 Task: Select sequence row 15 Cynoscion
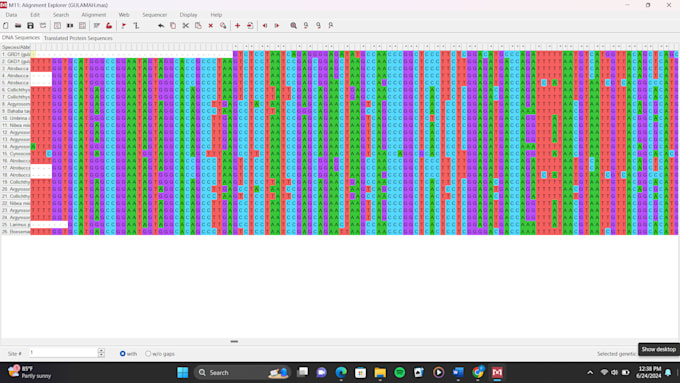click(x=16, y=154)
